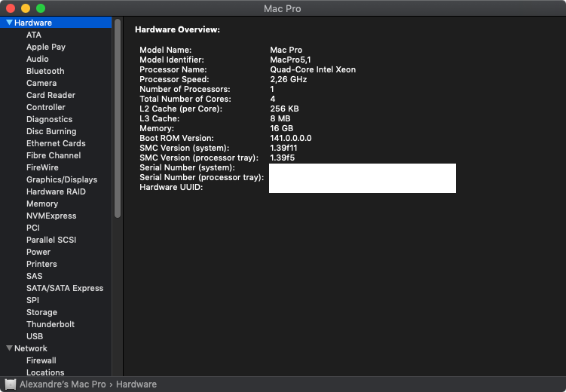Select Printers in the sidebar
The image size is (566, 392).
[41, 264]
